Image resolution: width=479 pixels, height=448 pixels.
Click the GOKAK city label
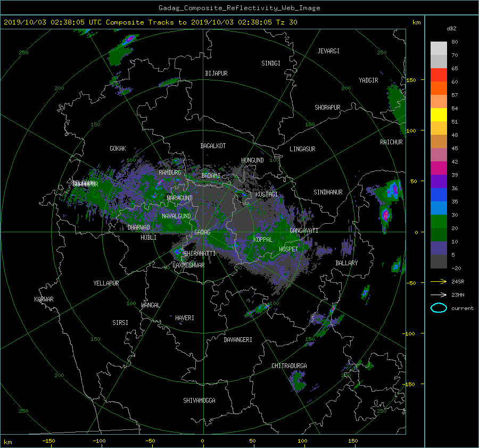point(118,149)
